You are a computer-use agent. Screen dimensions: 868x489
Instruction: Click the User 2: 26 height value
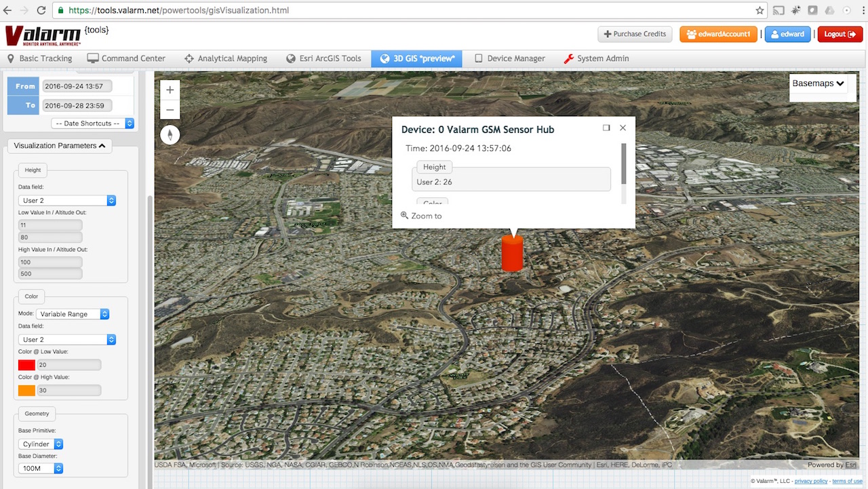point(434,182)
